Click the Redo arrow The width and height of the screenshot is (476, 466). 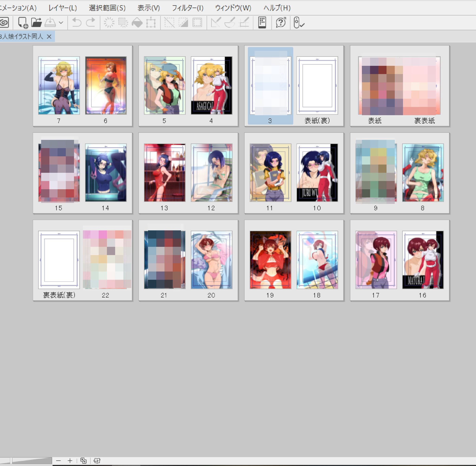tap(90, 23)
